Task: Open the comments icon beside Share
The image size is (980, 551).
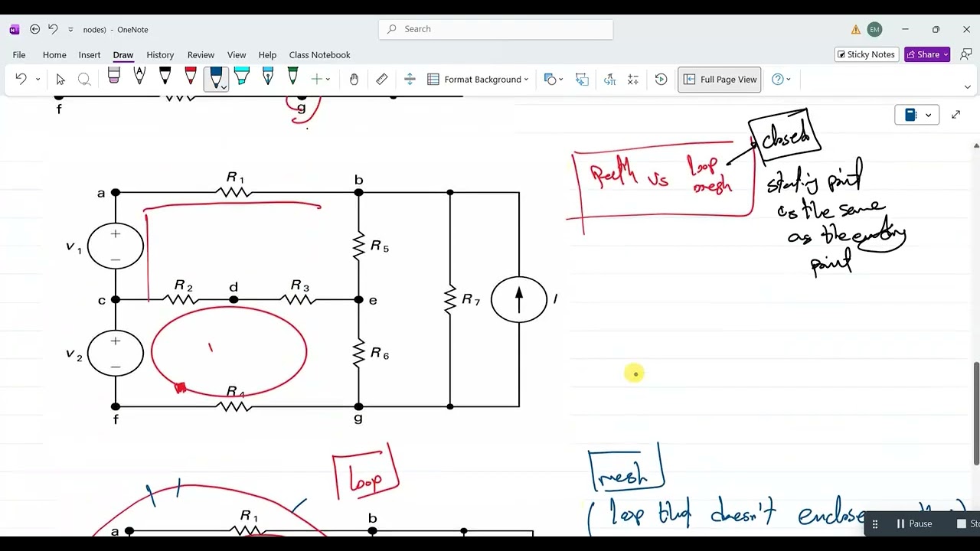Action: point(966,54)
